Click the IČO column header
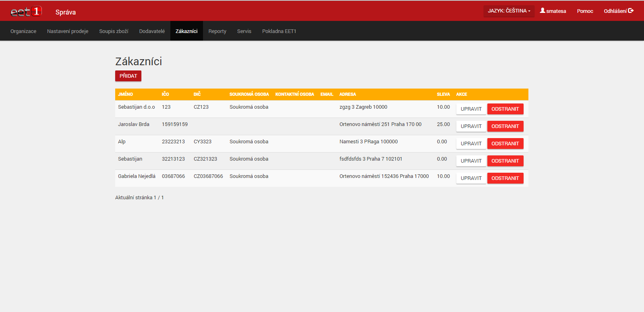 pyautogui.click(x=165, y=94)
